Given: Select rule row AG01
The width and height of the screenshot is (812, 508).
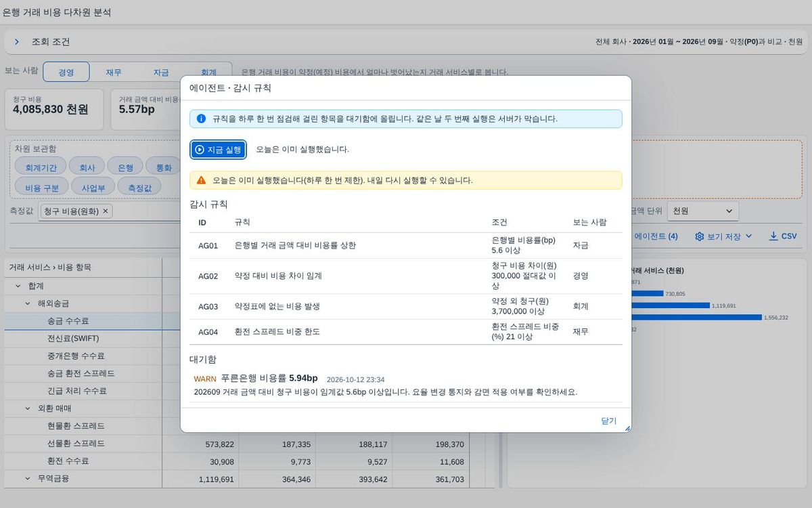Looking at the screenshot, I should pyautogui.click(x=406, y=245).
